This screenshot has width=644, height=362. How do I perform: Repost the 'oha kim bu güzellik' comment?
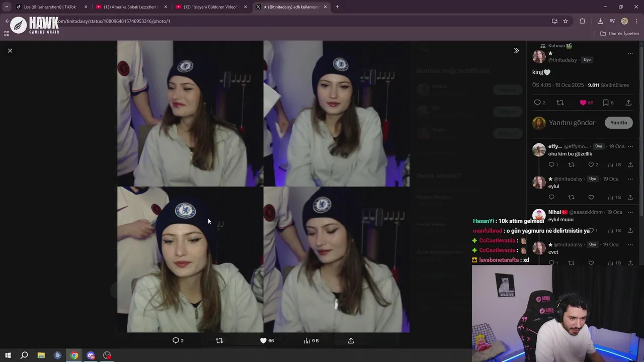pos(571,164)
